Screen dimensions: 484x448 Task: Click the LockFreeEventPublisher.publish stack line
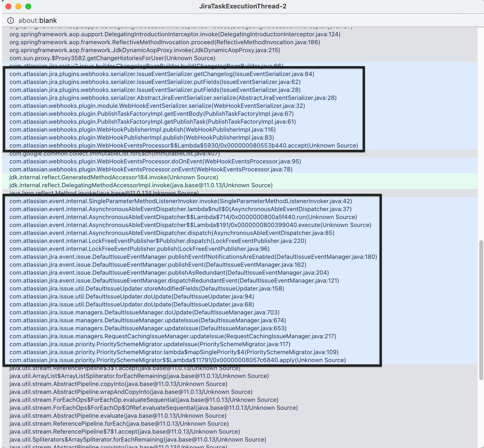pos(139,249)
